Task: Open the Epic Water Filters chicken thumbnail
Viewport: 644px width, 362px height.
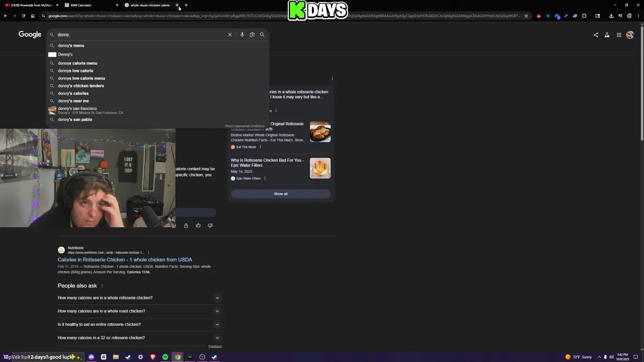Action: click(x=320, y=168)
